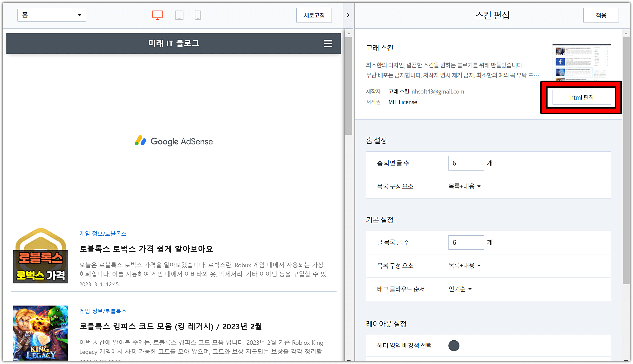633x364 pixels.
Task: Click the Google AdSense logo
Action: pyautogui.click(x=174, y=141)
